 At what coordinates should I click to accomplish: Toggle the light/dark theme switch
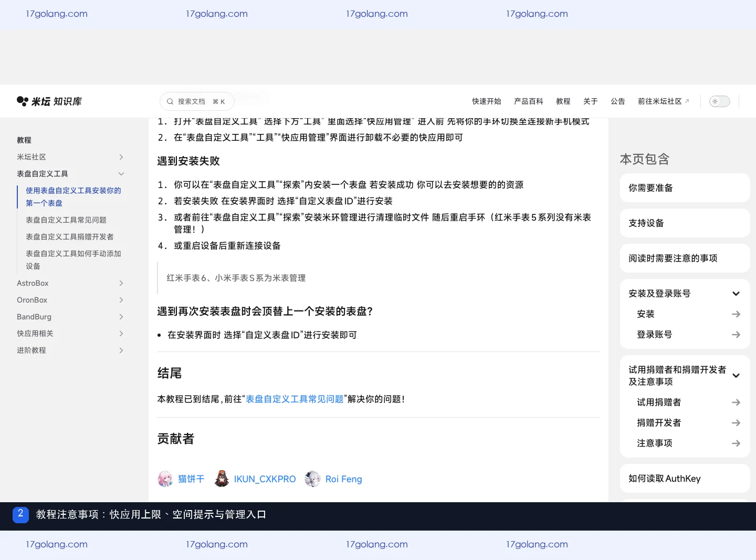720,101
